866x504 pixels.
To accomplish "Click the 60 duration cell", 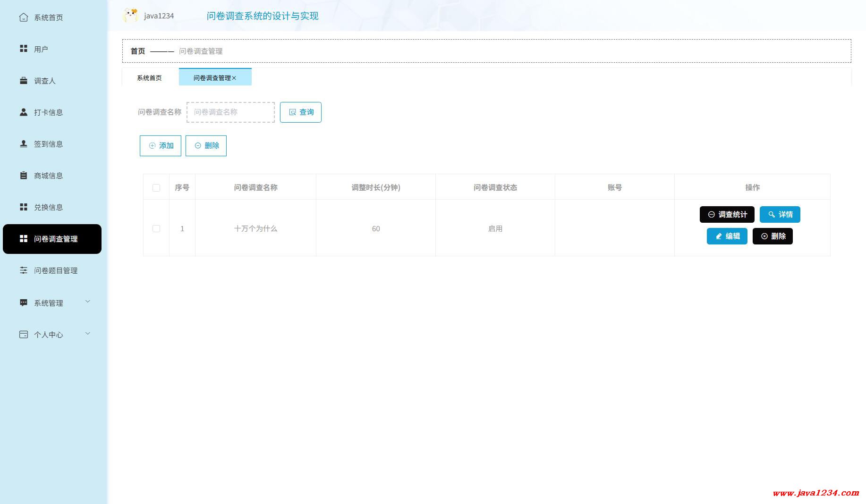I will coord(376,228).
